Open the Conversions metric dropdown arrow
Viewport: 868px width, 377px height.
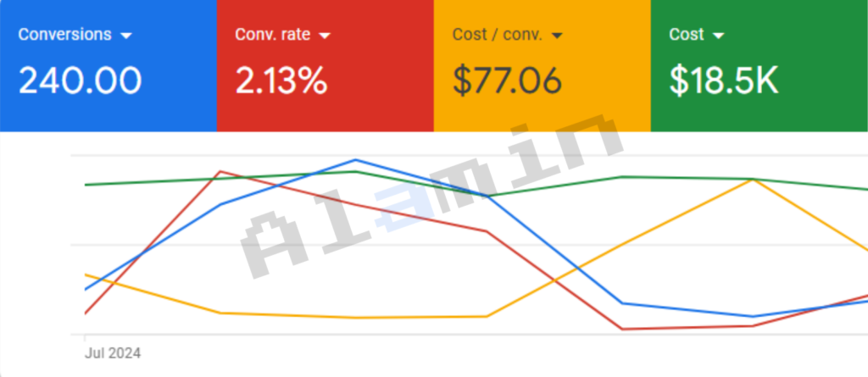pos(126,36)
